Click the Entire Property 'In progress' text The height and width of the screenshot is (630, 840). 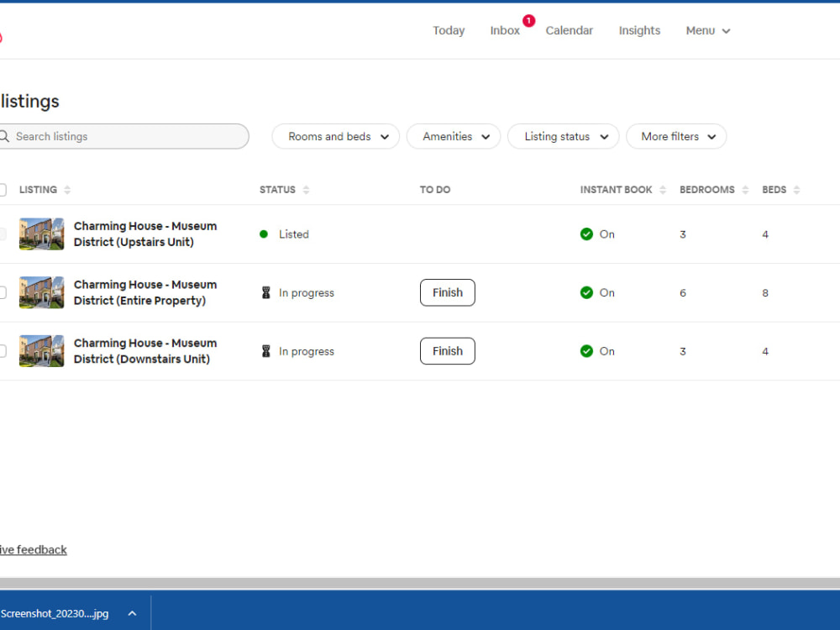307,293
